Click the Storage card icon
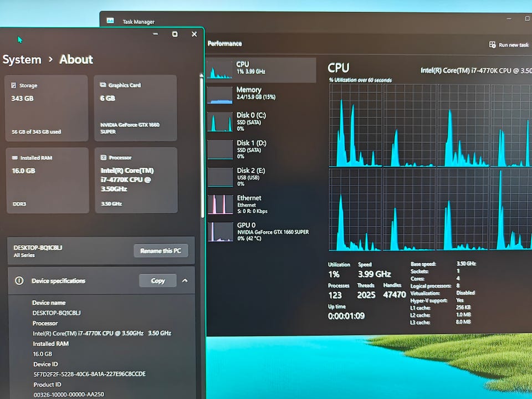This screenshot has width=532, height=399. pyautogui.click(x=13, y=85)
